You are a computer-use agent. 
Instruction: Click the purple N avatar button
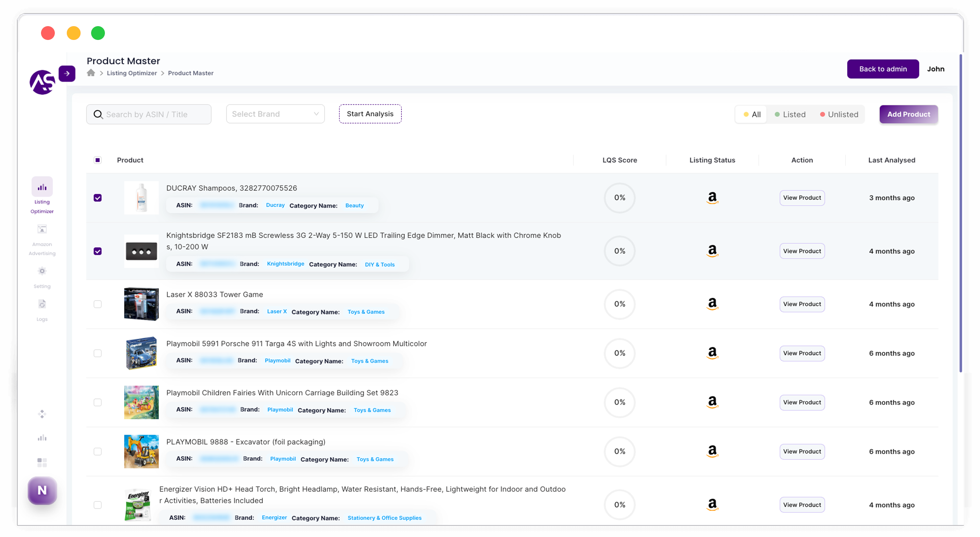pos(42,490)
